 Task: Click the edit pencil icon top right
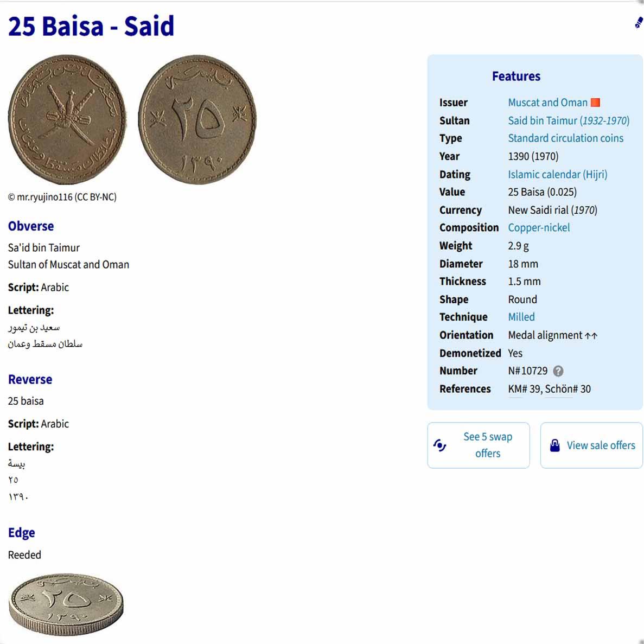click(639, 22)
